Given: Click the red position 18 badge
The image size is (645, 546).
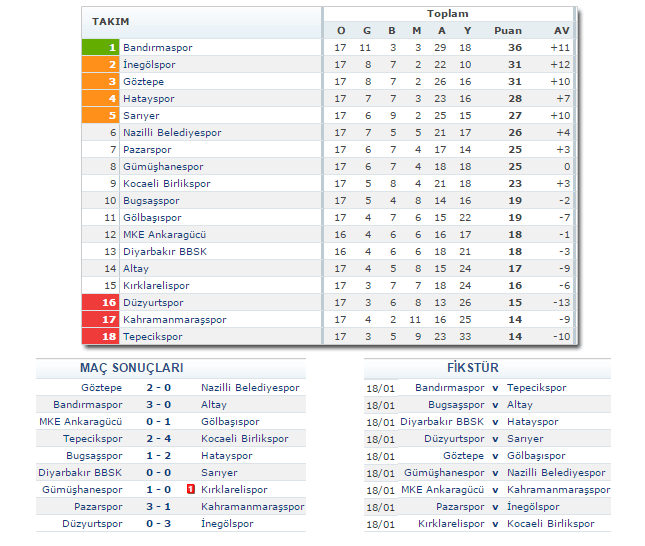Looking at the screenshot, I should [x=101, y=336].
